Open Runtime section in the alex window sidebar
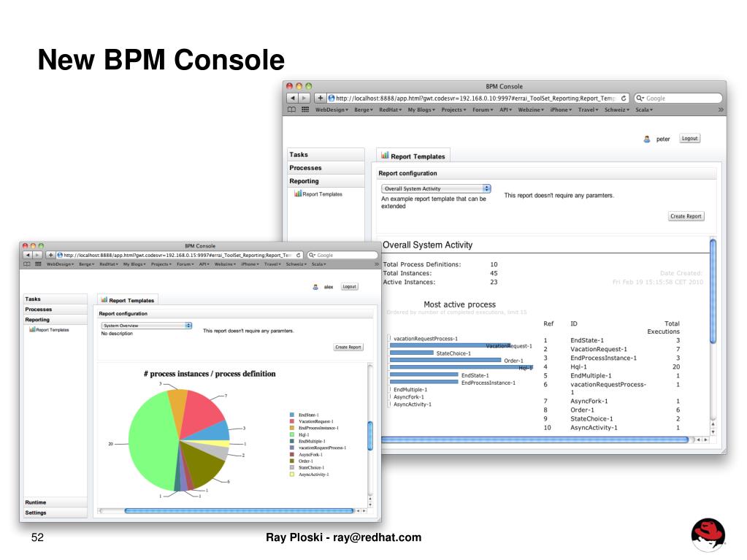Image resolution: width=747 pixels, height=560 pixels. [55, 502]
